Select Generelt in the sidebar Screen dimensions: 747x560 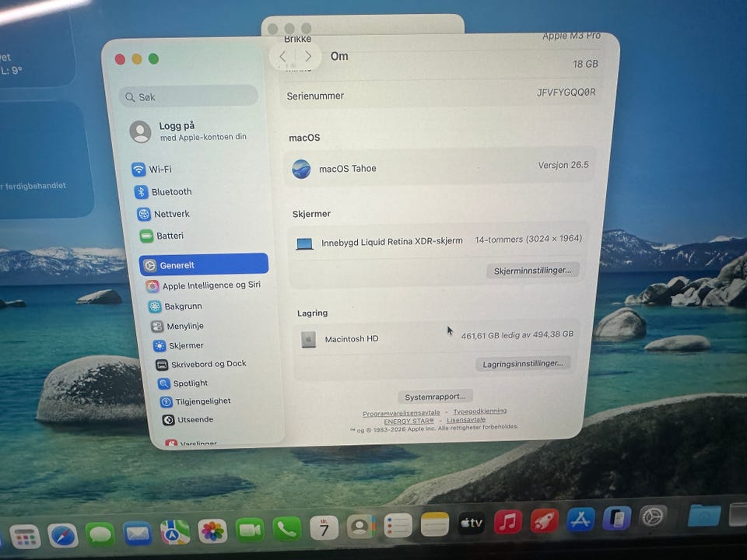204,264
